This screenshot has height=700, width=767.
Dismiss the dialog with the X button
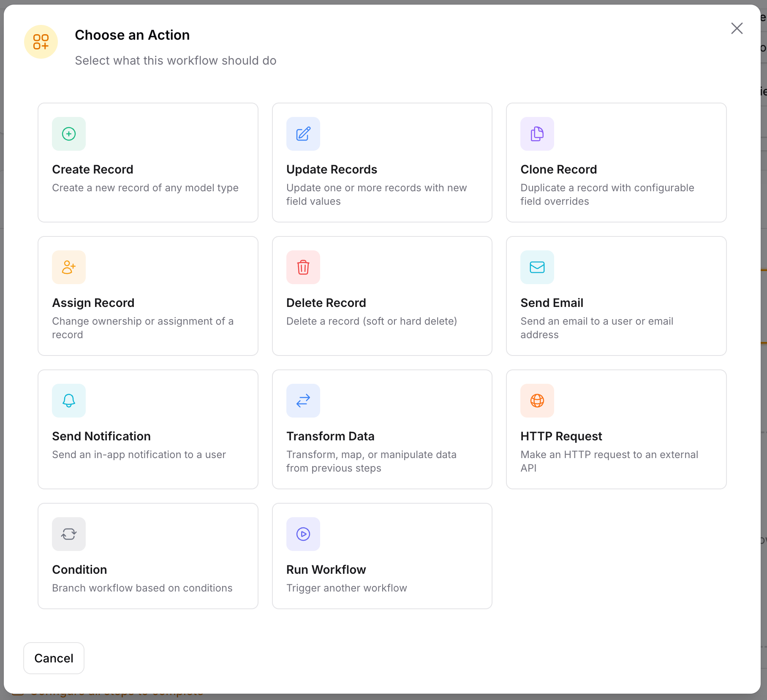[x=737, y=28]
